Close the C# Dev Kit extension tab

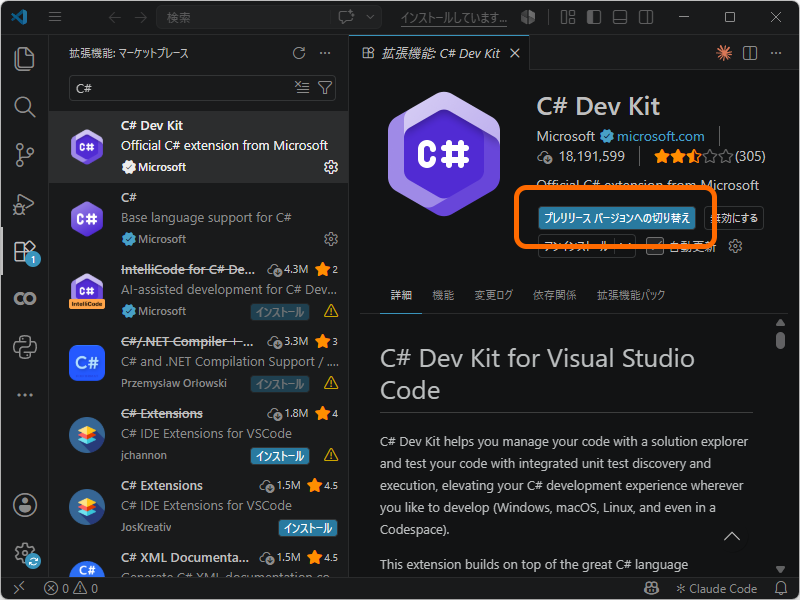(515, 53)
